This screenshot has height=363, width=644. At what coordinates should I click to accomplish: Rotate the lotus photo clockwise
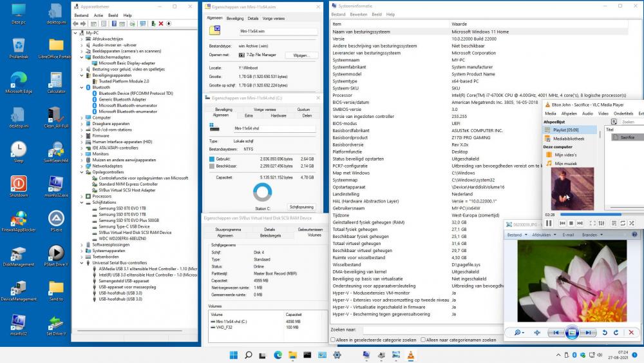(x=616, y=332)
